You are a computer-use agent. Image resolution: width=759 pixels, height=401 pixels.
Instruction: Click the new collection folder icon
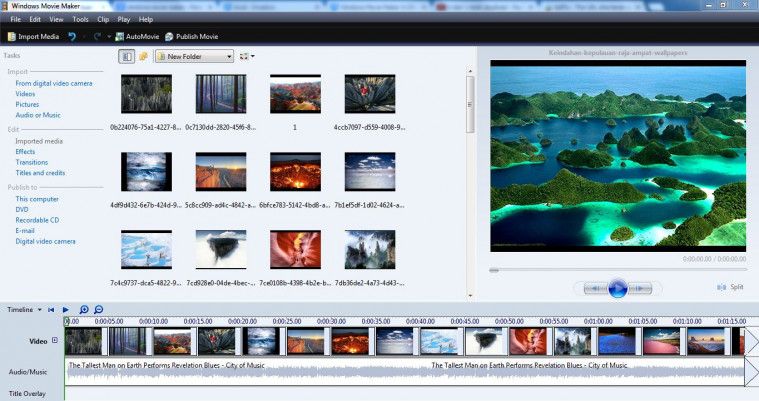[x=143, y=57]
